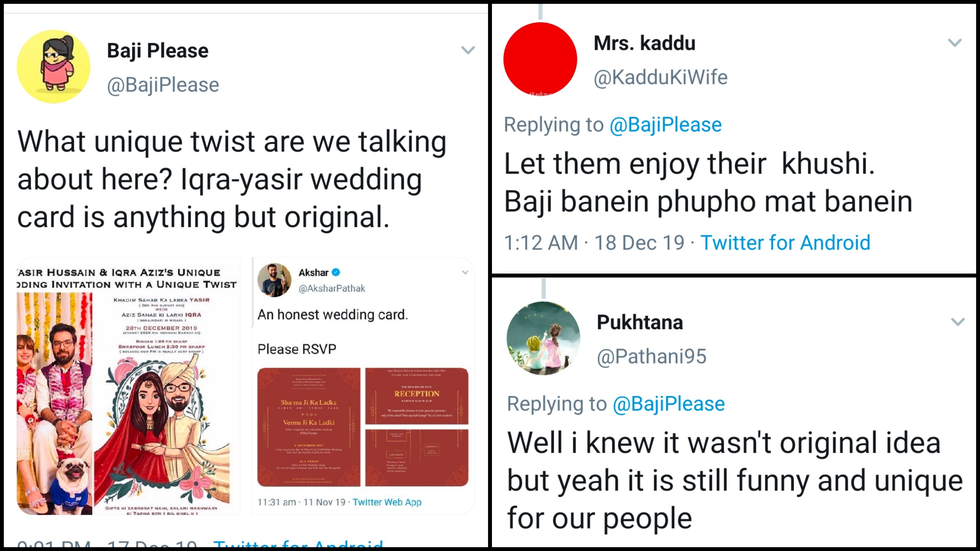Open Pukhtana profile picture
Image resolution: width=980 pixels, height=551 pixels.
tap(543, 338)
